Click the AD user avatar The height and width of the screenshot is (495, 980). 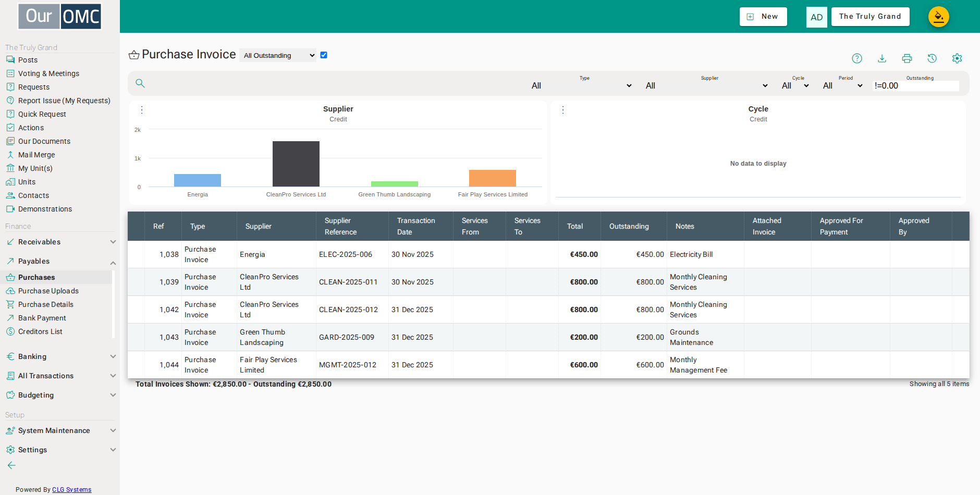point(816,17)
